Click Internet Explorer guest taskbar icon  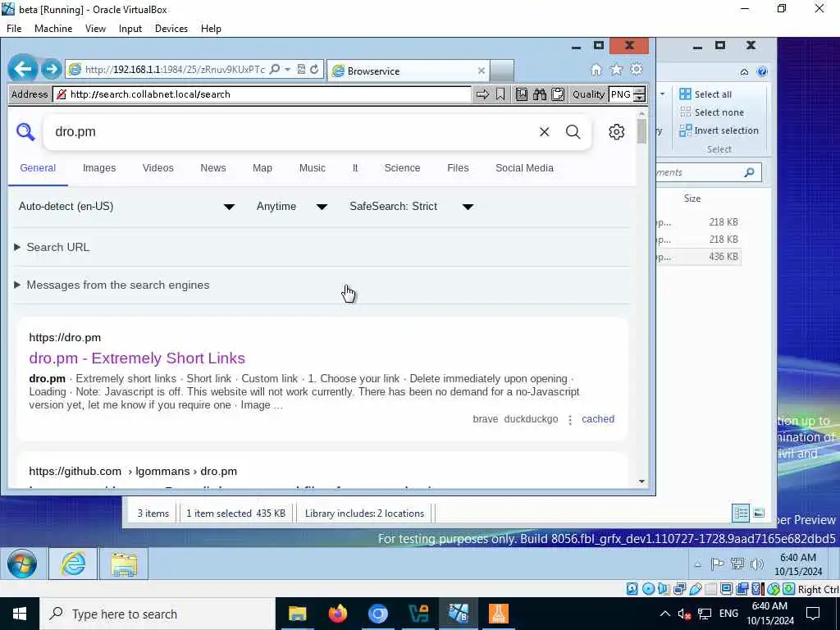[73, 564]
